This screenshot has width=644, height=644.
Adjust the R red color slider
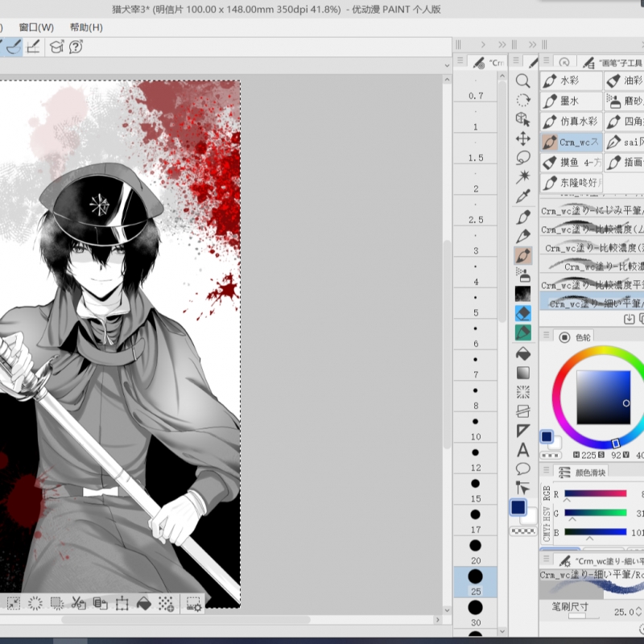pos(595,493)
